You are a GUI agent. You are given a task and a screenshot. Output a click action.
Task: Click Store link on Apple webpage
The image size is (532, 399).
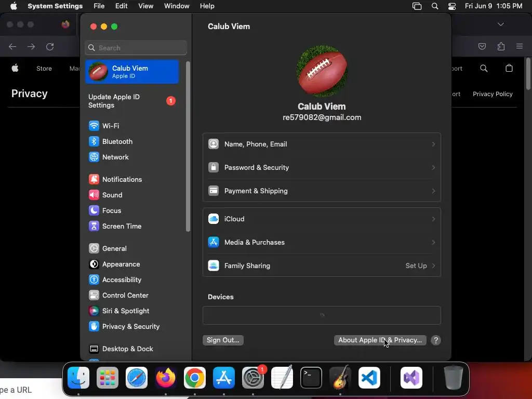click(44, 69)
